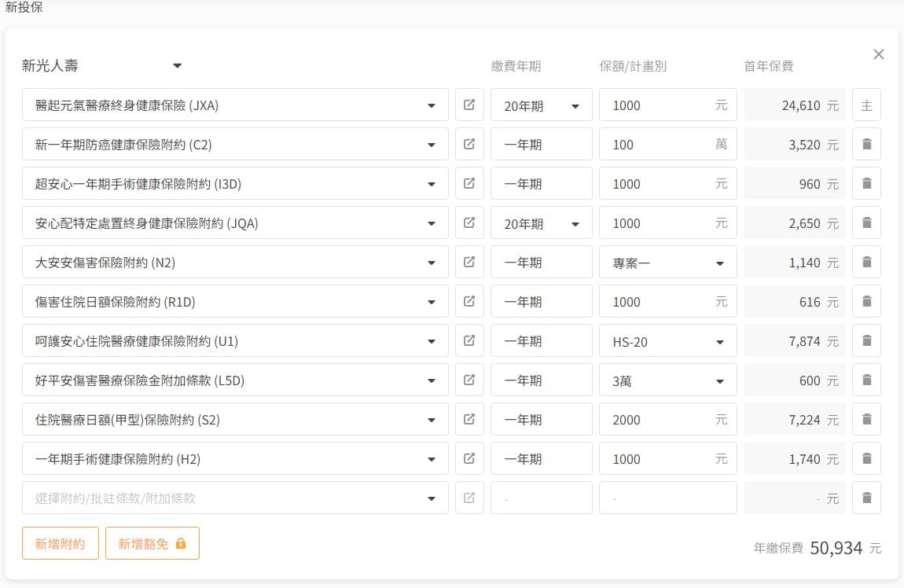Remove the 大安安傷害保險附約 (N2) rider

(x=866, y=263)
